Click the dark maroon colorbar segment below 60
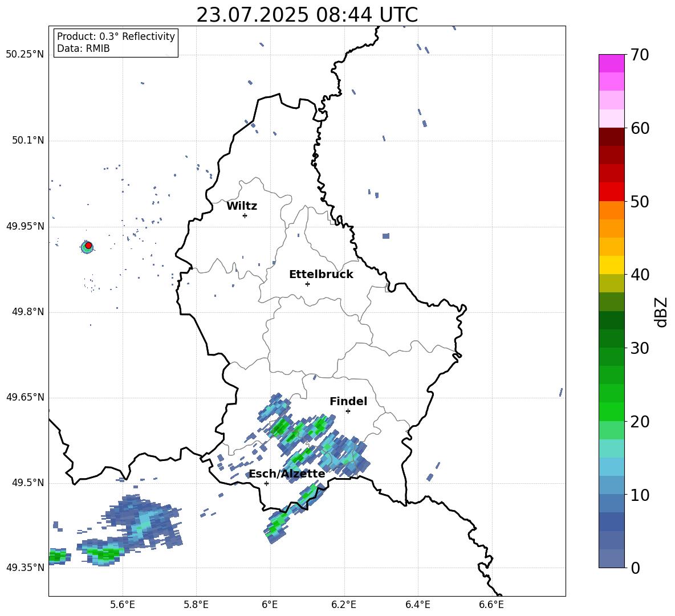The width and height of the screenshot is (675, 616). 612,137
